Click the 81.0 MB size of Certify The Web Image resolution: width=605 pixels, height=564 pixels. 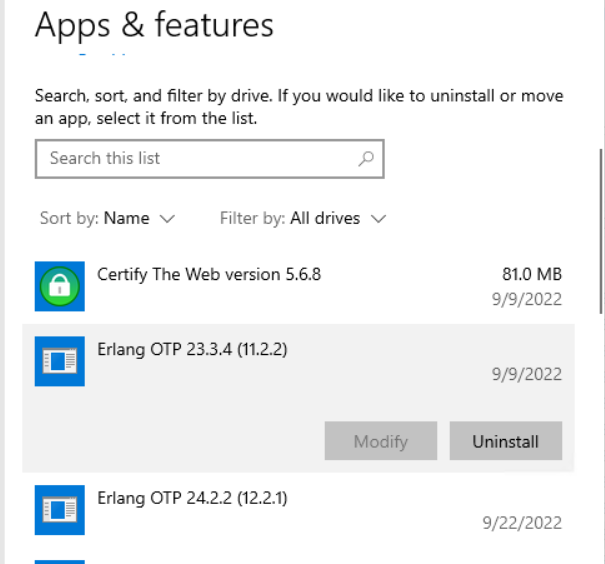point(531,274)
